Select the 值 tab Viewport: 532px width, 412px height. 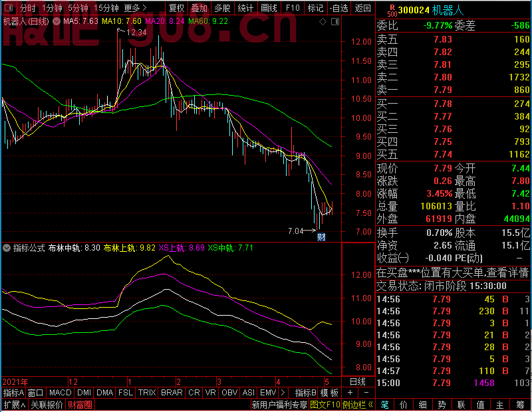tap(480, 405)
